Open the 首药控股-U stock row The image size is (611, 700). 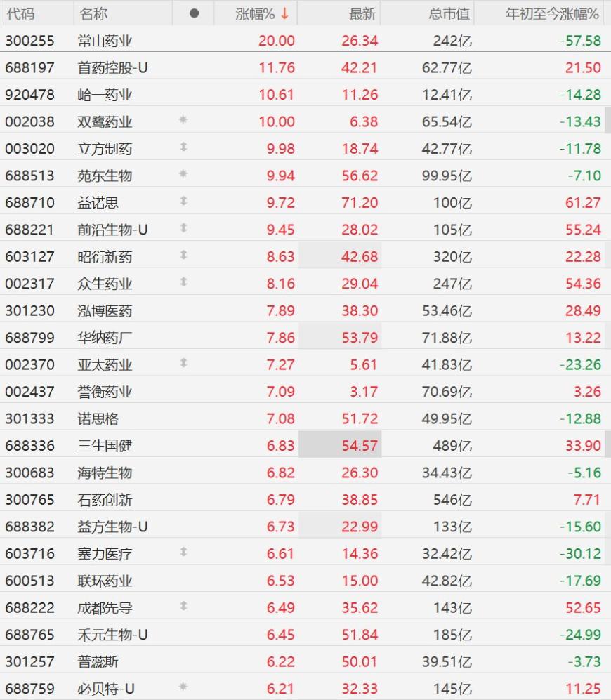point(305,67)
